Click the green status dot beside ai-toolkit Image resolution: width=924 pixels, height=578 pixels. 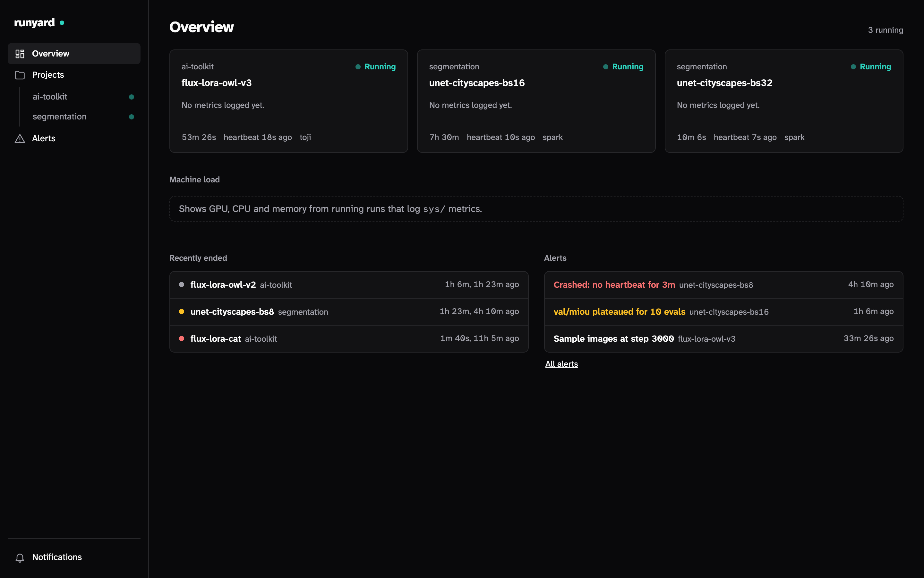point(131,97)
